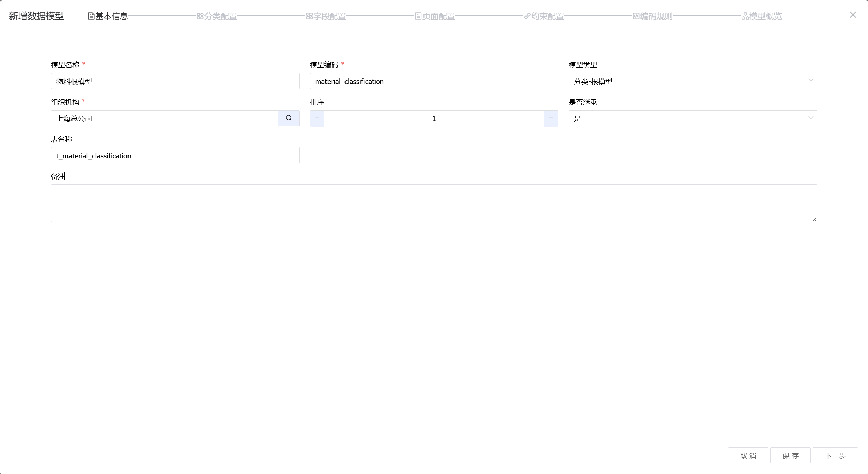
Task: Expand the 模型类型 dropdown
Action: [x=692, y=81]
